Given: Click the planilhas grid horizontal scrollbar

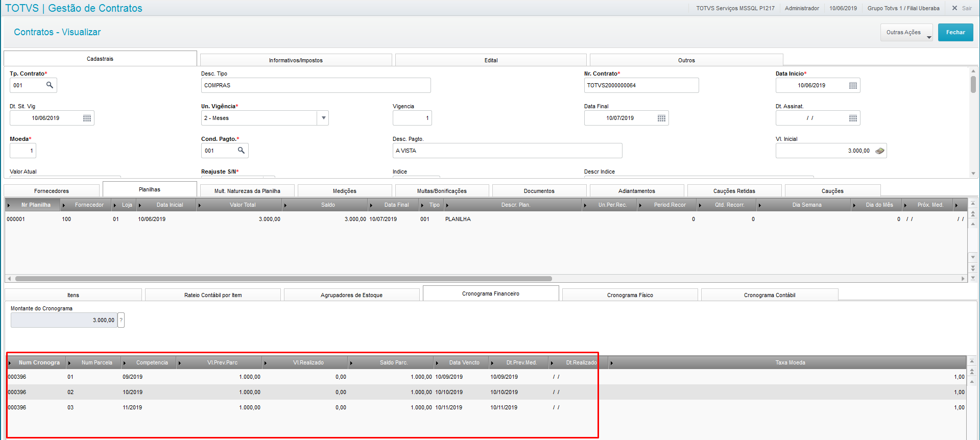Looking at the screenshot, I should tap(283, 279).
